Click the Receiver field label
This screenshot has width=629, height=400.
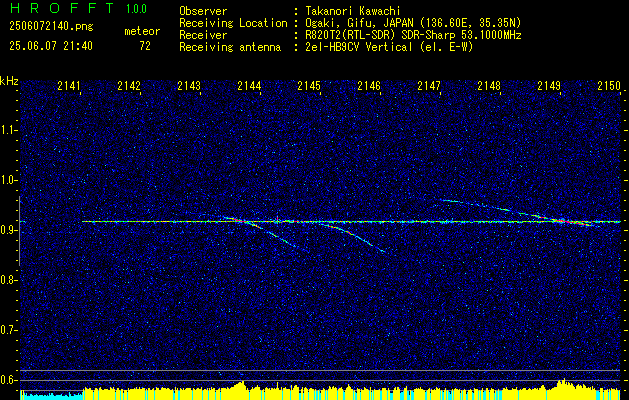point(203,35)
